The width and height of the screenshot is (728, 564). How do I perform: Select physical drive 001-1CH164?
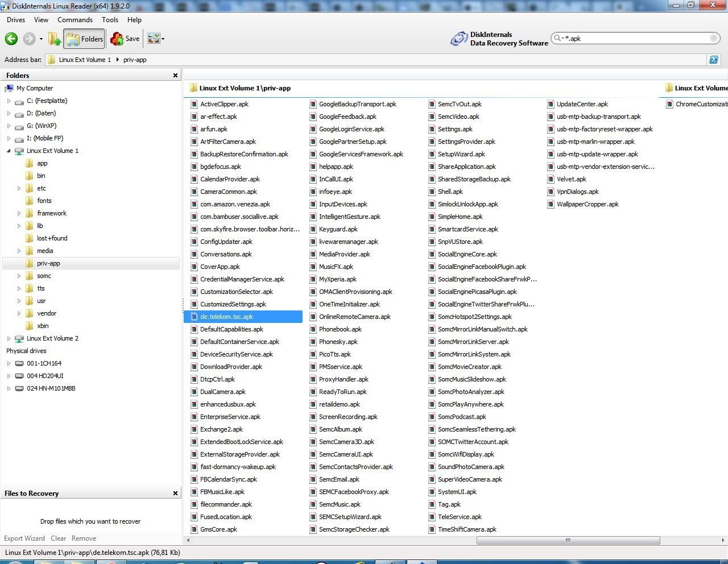coord(44,363)
